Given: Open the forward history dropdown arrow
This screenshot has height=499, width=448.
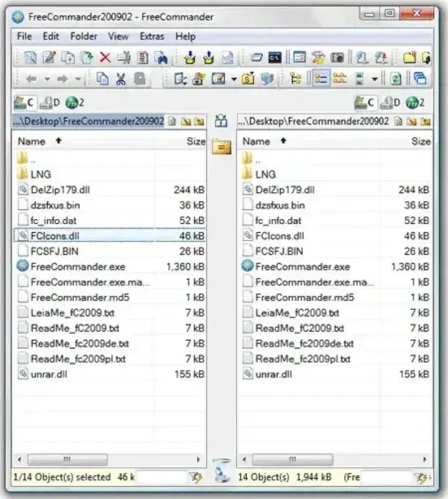Looking at the screenshot, I should [78, 78].
